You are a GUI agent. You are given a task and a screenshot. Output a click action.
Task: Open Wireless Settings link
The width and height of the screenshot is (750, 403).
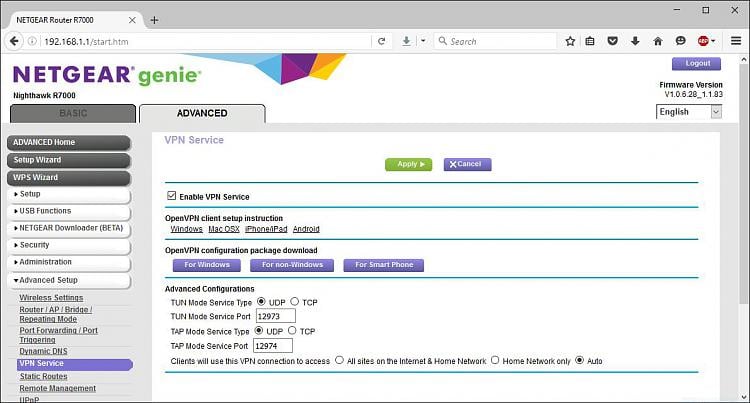(x=51, y=298)
